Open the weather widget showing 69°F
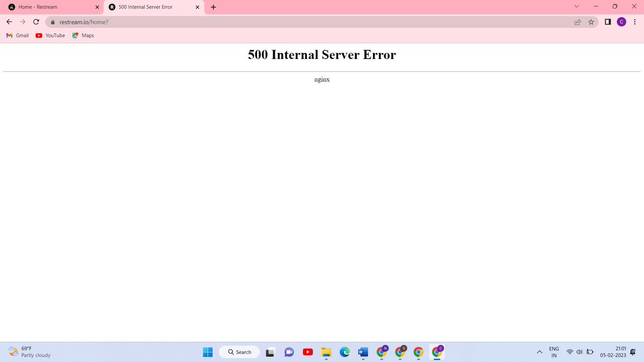Screen dimensions: 644x362 pos(30,352)
